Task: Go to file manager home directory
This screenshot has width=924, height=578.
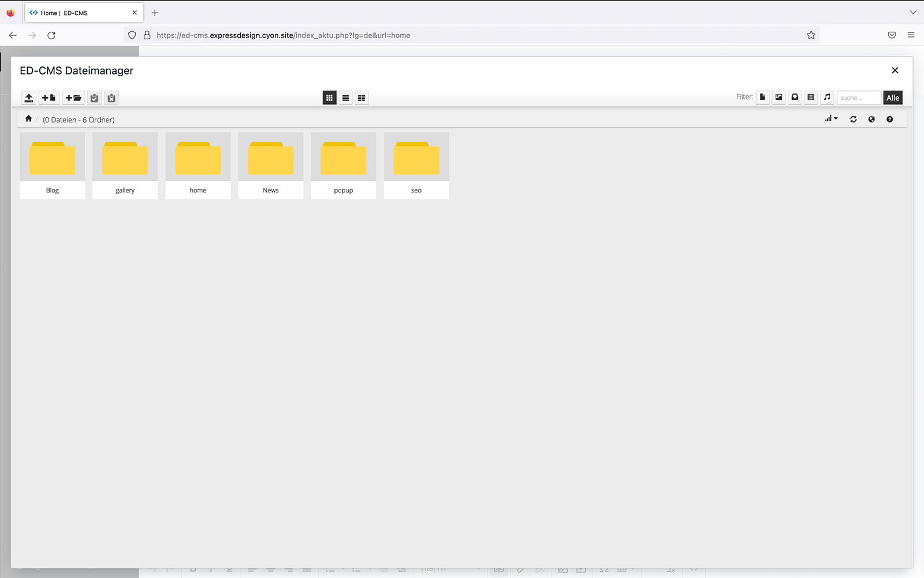Action: [28, 118]
